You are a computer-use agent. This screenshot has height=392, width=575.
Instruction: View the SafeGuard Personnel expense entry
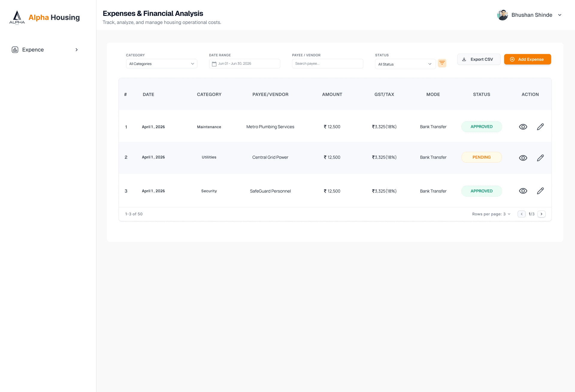[x=523, y=191]
